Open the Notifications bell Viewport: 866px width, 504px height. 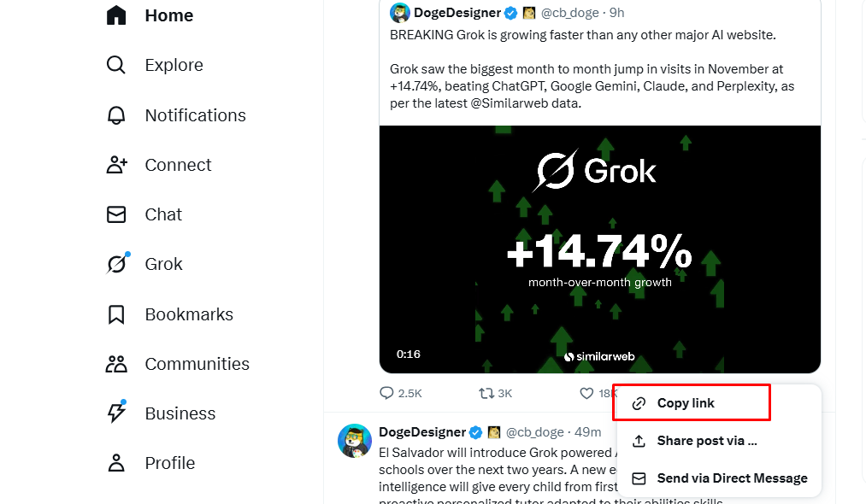[x=195, y=114]
